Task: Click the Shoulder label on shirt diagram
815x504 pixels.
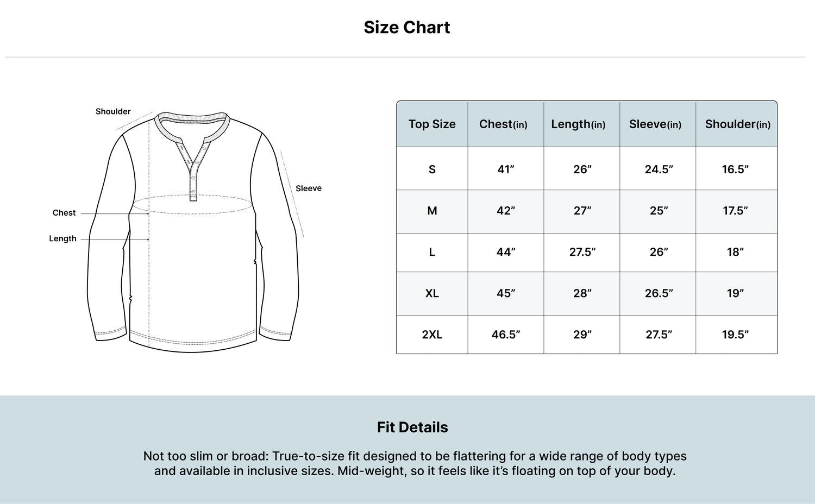Action: click(113, 111)
